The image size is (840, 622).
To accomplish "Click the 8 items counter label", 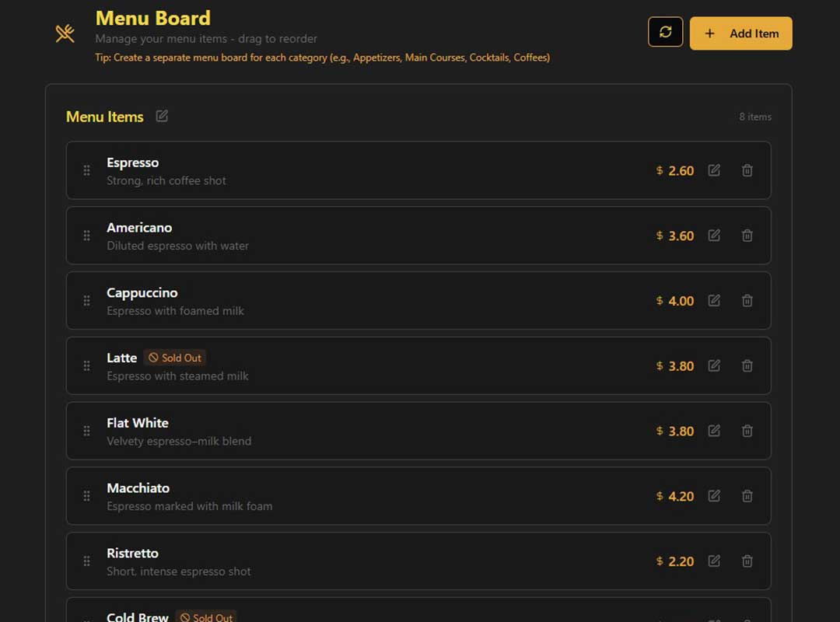I will (755, 117).
